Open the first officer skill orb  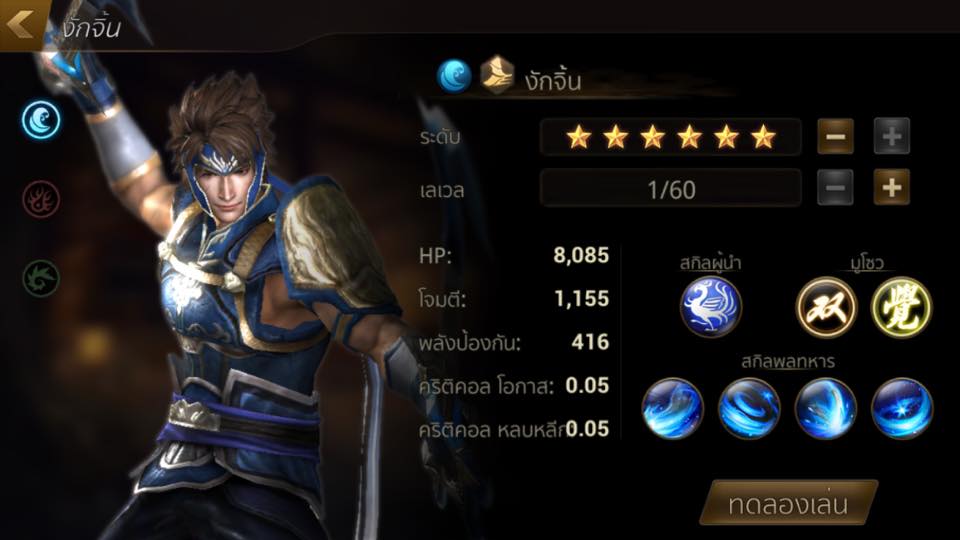coord(672,408)
